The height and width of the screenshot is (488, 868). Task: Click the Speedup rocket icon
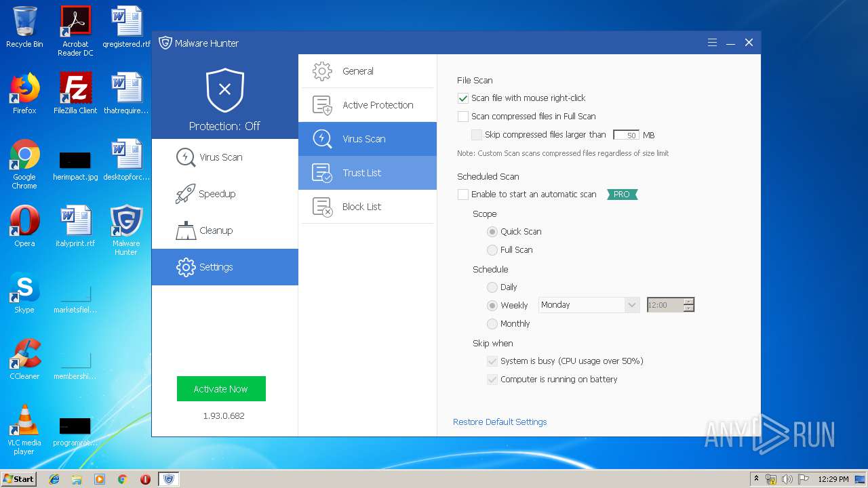(186, 194)
